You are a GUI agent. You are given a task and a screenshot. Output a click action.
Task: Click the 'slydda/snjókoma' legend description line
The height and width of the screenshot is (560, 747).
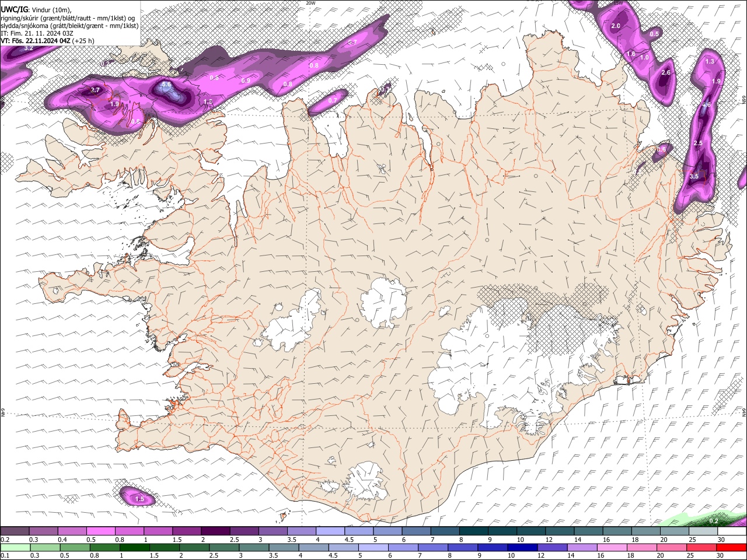pyautogui.click(x=69, y=26)
